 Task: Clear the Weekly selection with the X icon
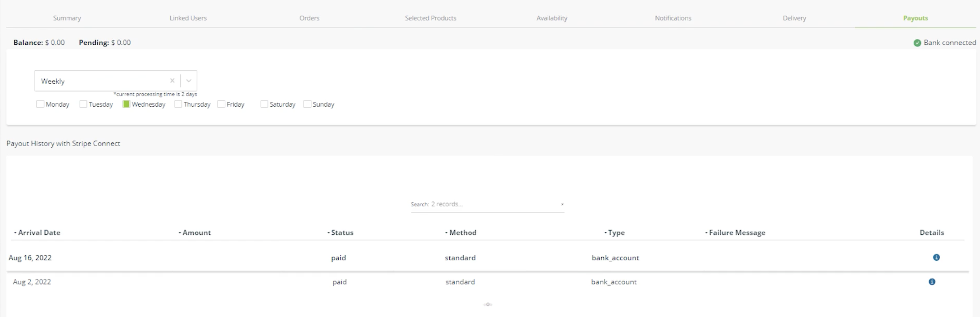coord(172,81)
